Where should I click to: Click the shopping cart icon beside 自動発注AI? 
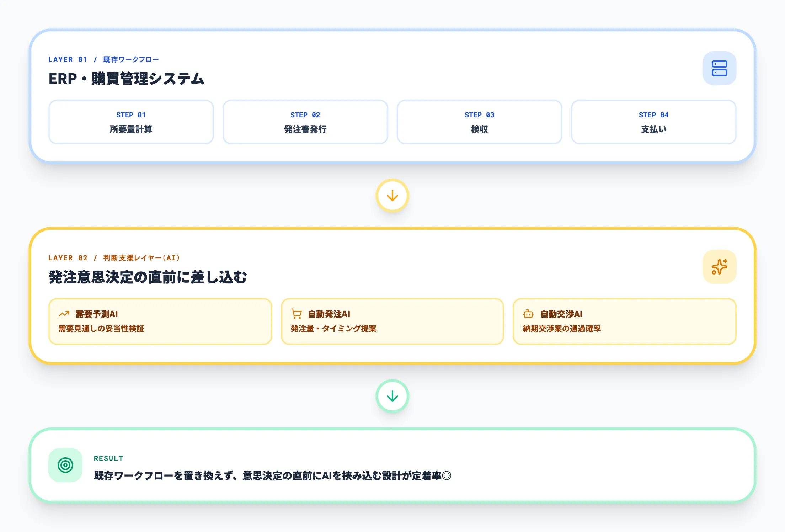tap(296, 314)
